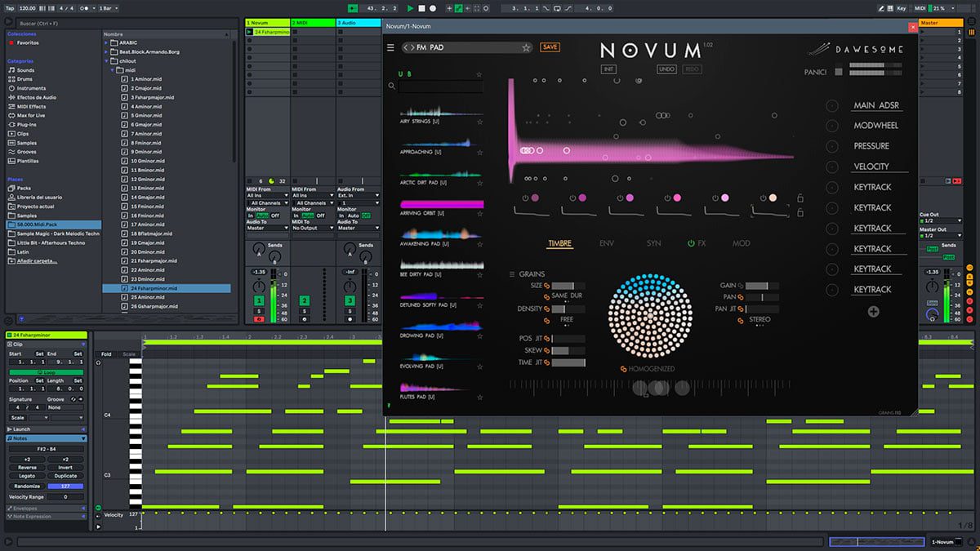Screen dimensions: 980x551
Task: Switch to the MOD tab
Action: coord(741,243)
